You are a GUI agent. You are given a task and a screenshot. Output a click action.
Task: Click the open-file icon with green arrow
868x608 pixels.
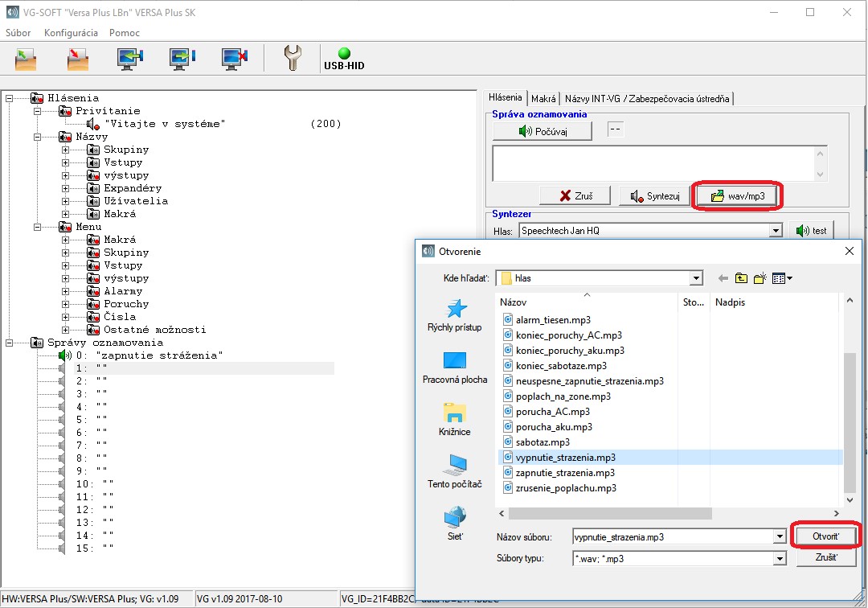(27, 60)
